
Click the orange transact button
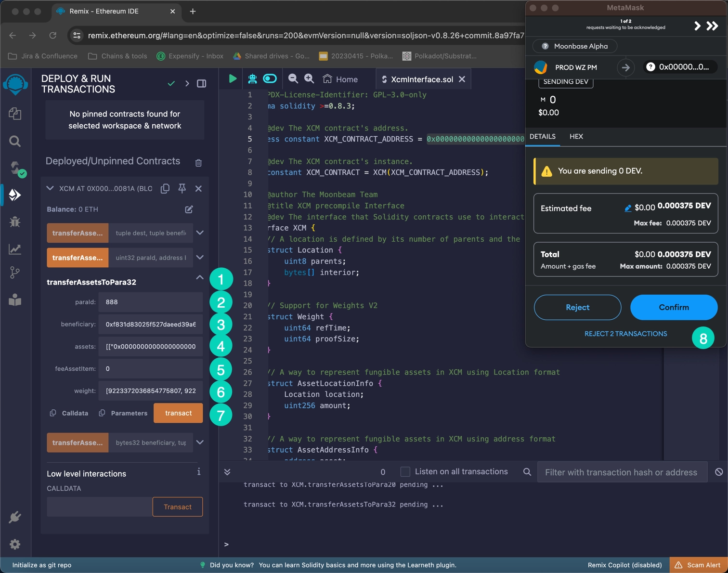178,413
